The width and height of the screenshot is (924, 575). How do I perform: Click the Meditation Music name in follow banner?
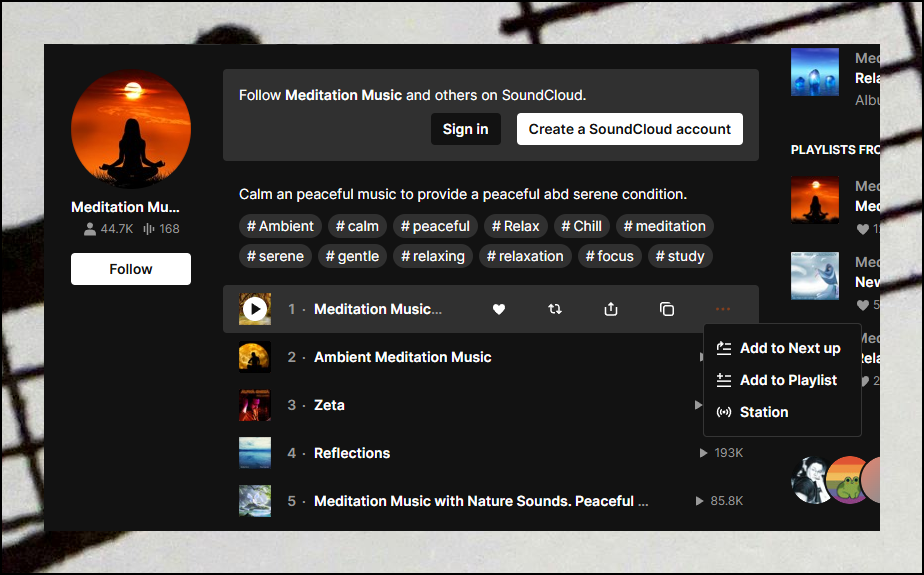[344, 95]
